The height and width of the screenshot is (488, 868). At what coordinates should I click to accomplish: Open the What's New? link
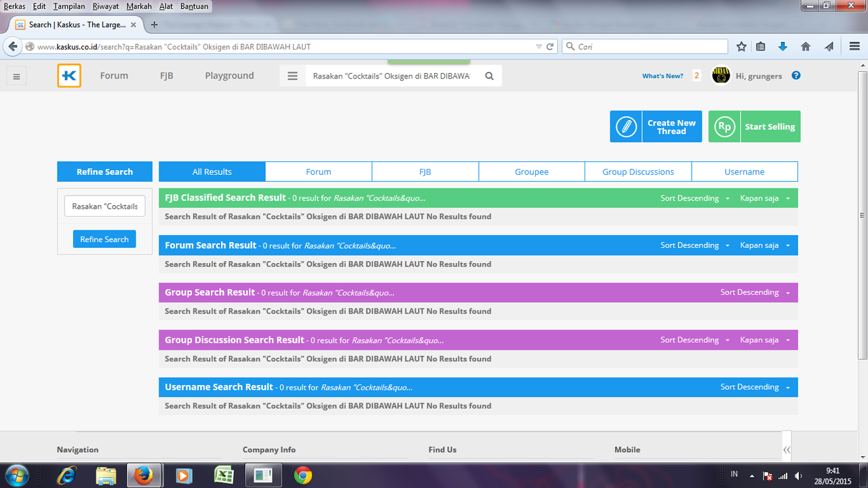pyautogui.click(x=663, y=76)
